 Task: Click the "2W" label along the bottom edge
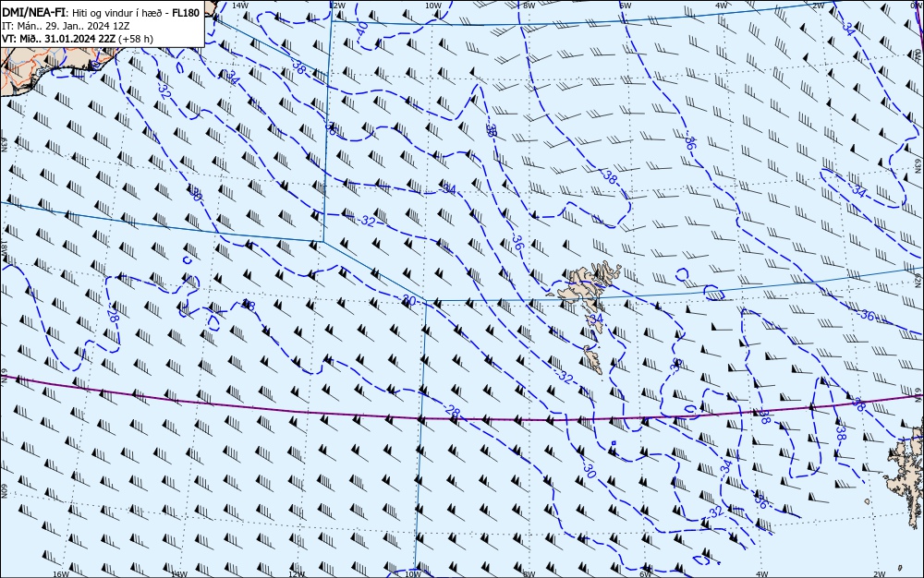880,574
